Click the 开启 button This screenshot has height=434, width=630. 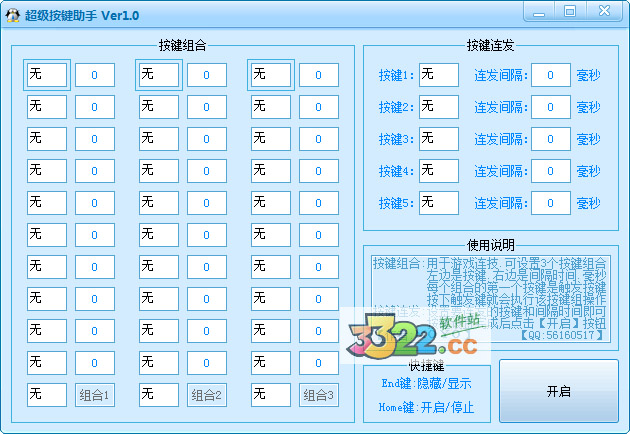558,391
